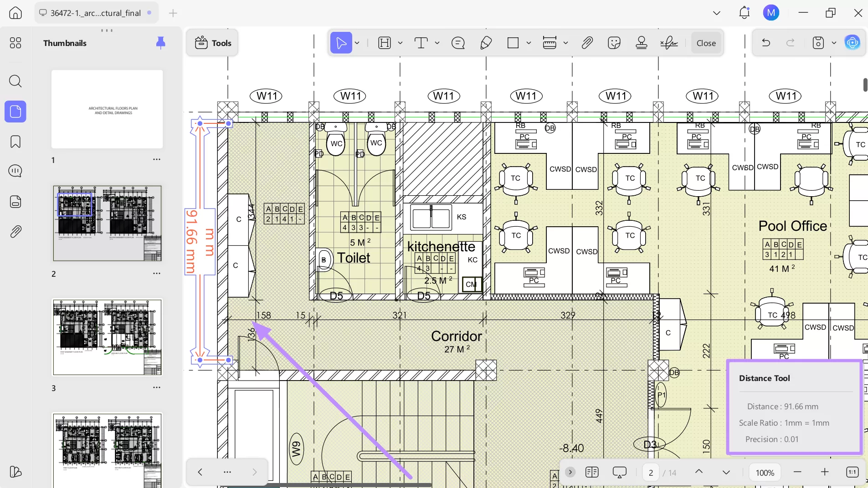Open the Tools menu button
The height and width of the screenshot is (488, 868).
213,43
